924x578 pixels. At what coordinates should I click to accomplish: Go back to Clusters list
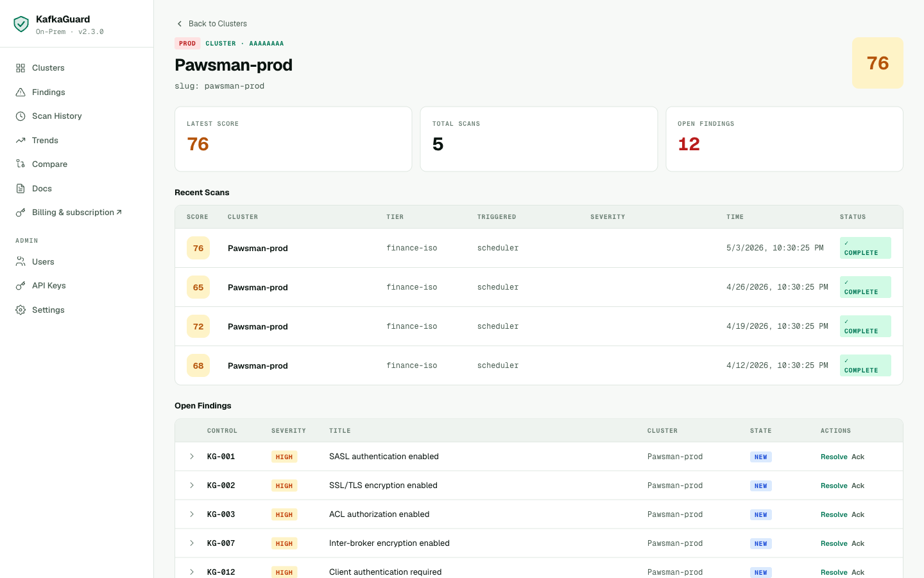pyautogui.click(x=211, y=24)
